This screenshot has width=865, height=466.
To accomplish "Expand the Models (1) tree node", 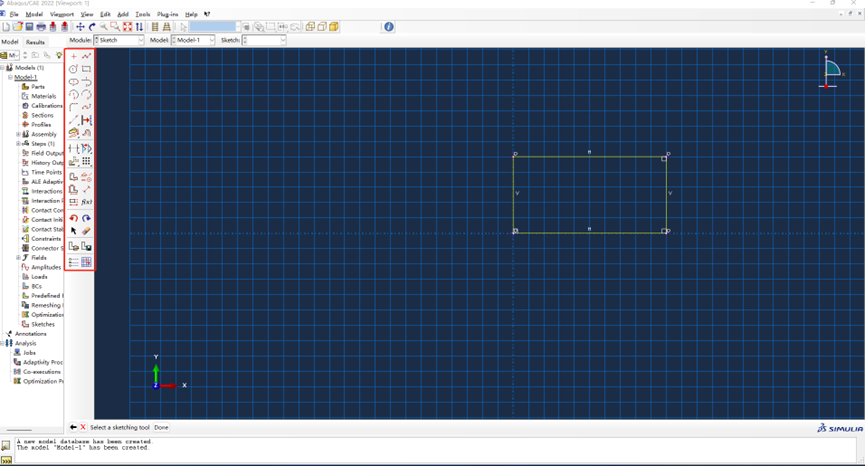I will [2, 67].
